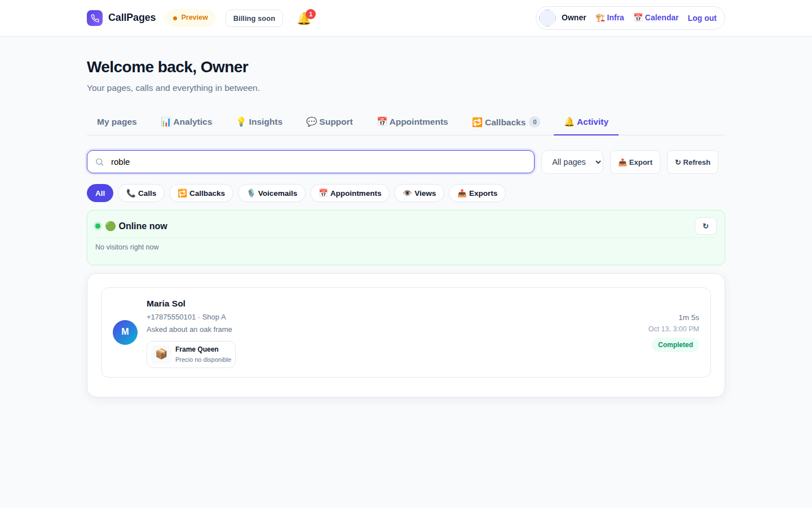
Task: Filter activity by Voicemails
Action: (x=272, y=193)
